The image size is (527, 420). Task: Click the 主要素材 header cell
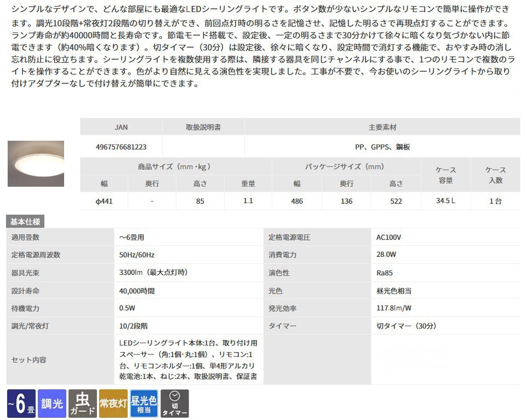[x=382, y=127]
